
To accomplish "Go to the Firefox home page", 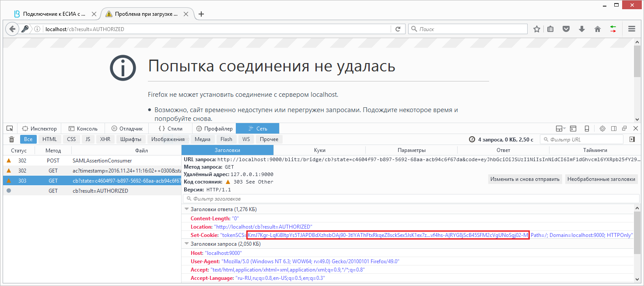I will coord(597,29).
